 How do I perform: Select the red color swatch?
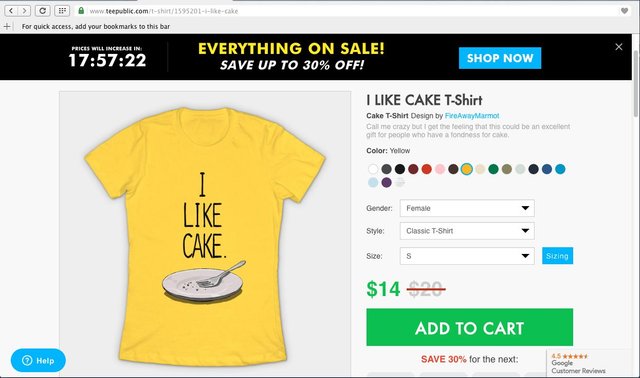coord(427,169)
